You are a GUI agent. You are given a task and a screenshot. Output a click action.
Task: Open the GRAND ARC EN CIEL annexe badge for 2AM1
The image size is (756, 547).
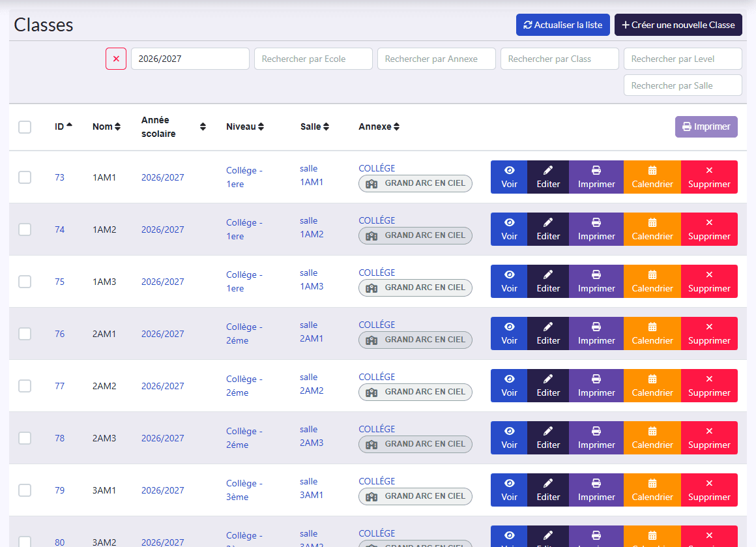point(415,340)
